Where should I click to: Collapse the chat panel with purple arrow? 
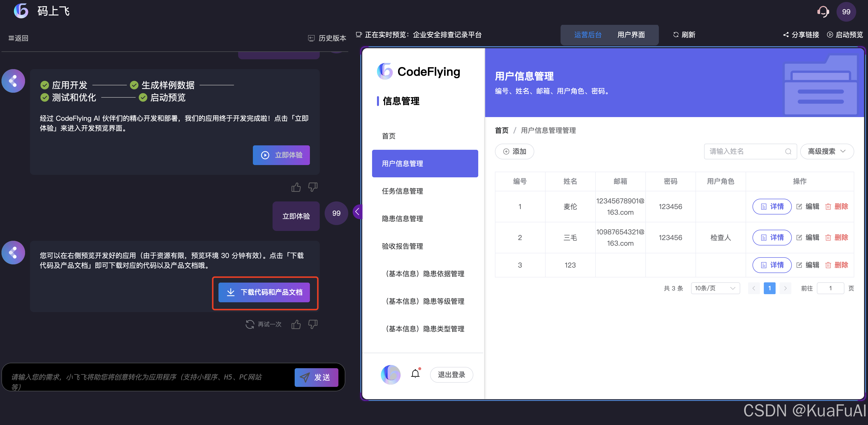[357, 212]
